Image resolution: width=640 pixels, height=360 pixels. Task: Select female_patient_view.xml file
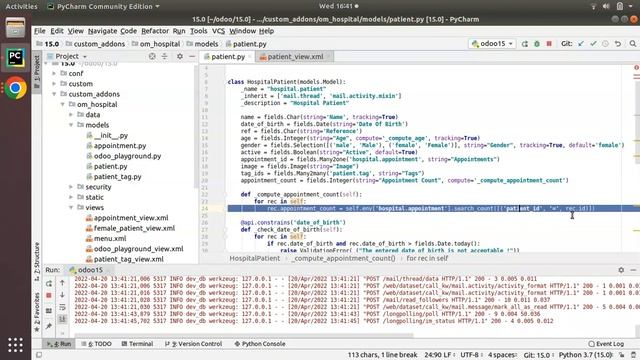[134, 228]
